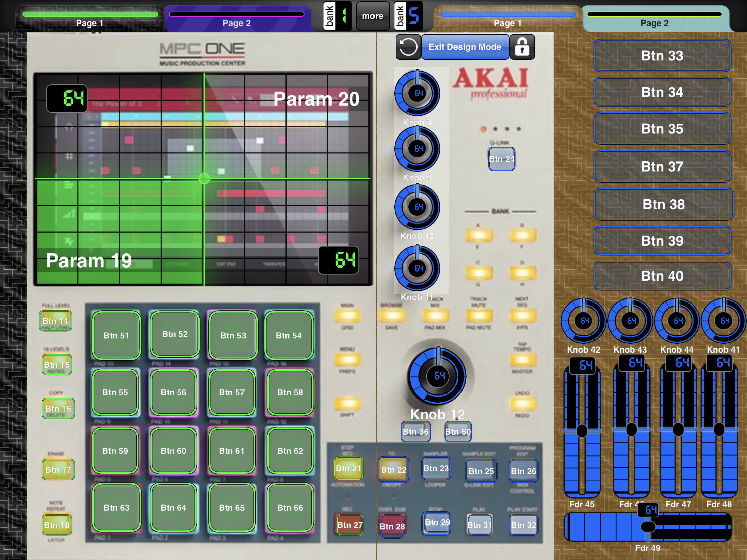
Task: Click the Knob 44 dial
Action: coord(677,321)
